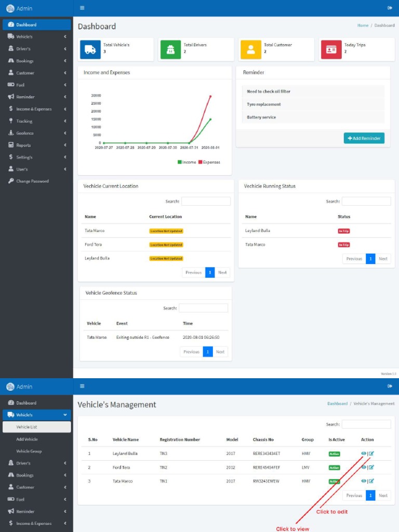This screenshot has height=532, width=399.
Task: Click the eye view icon for Leyland Bulla
Action: (x=364, y=454)
